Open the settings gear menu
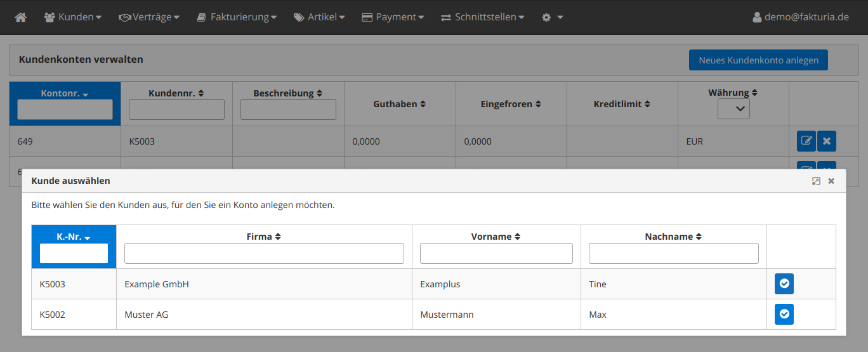 (x=552, y=17)
